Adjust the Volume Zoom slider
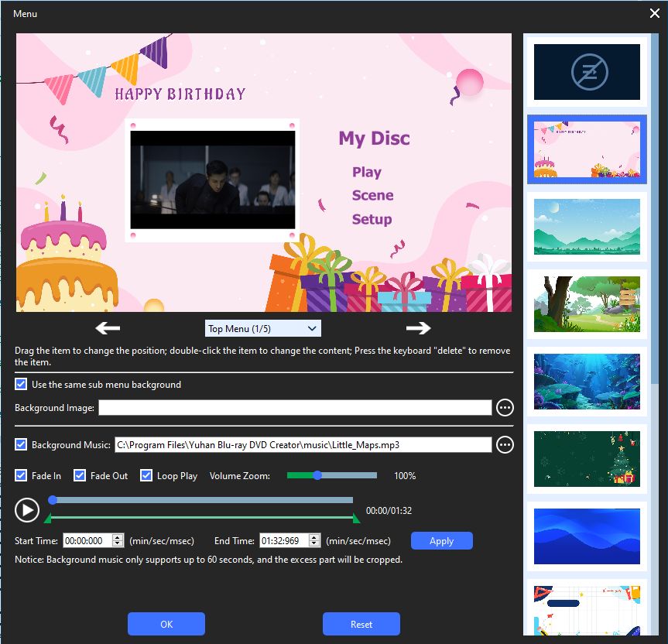Image resolution: width=668 pixels, height=644 pixels. coord(317,475)
